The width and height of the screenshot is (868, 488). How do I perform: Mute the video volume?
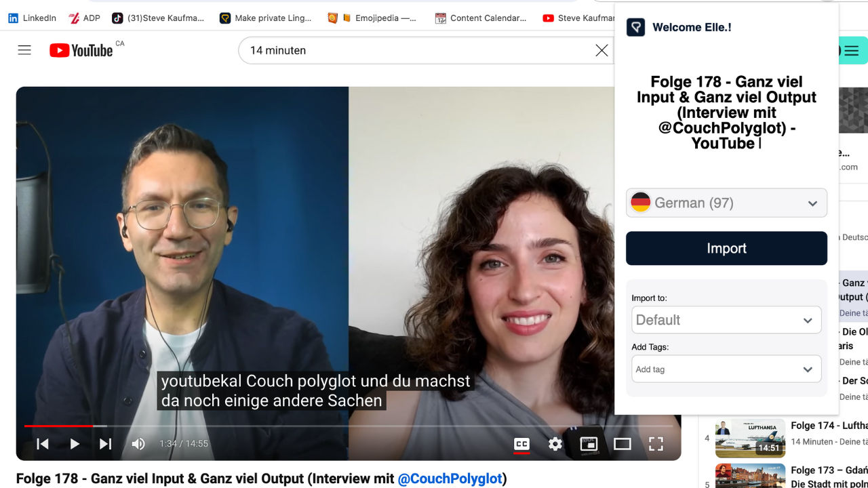(x=138, y=444)
